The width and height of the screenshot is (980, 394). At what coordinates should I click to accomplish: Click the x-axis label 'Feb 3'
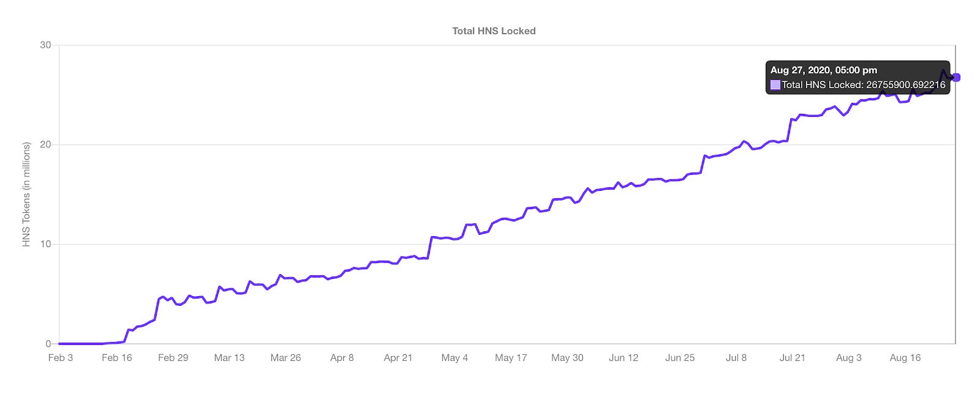(x=60, y=358)
